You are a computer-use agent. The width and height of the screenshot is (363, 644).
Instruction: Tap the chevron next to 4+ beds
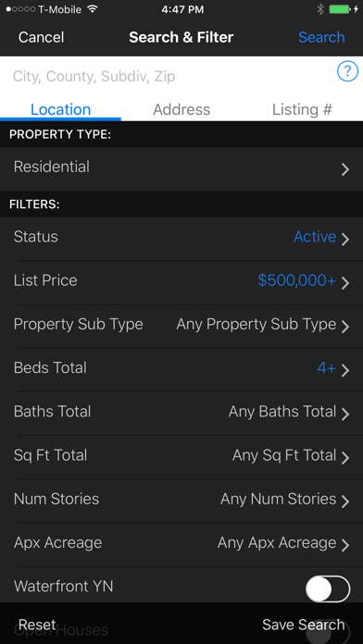coord(345,370)
